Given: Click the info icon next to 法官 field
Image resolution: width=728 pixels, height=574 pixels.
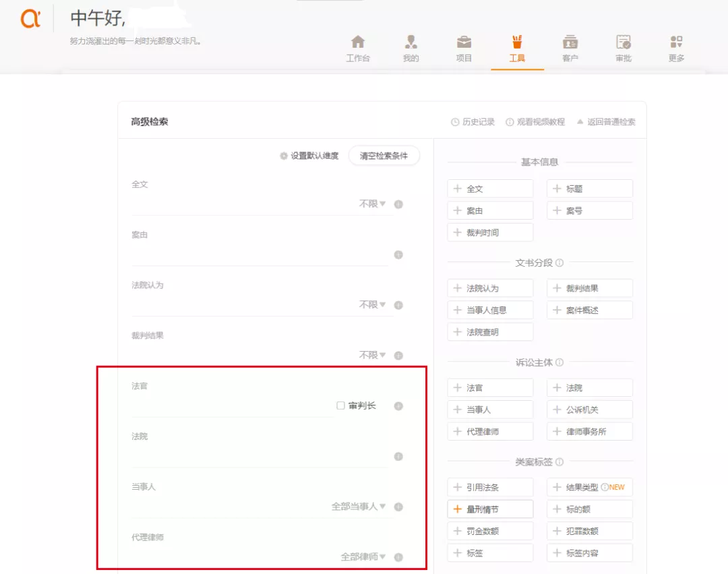Looking at the screenshot, I should (398, 406).
